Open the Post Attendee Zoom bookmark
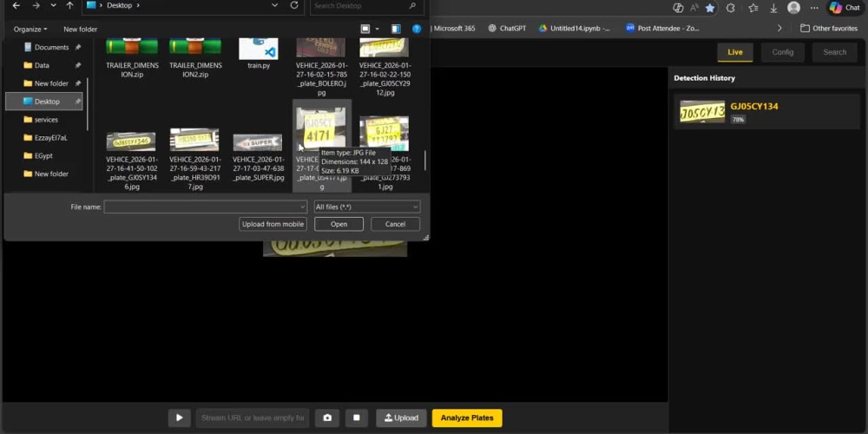The image size is (868, 434). coord(663,29)
